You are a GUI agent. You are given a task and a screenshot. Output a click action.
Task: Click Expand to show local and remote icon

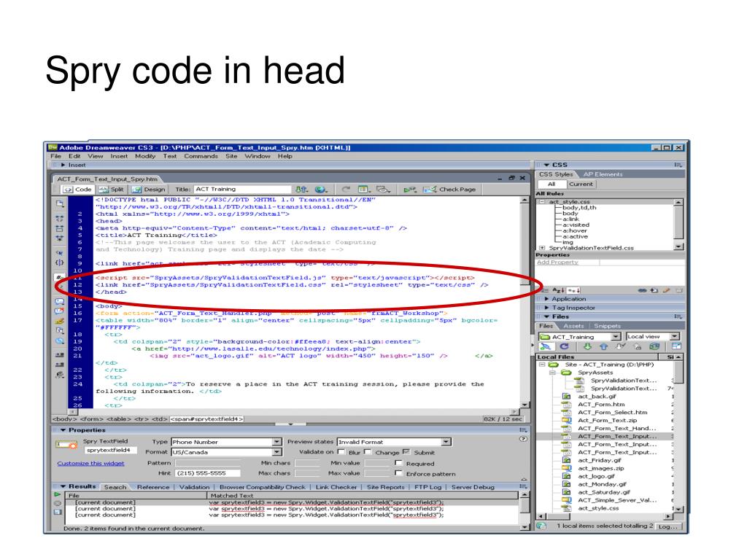tap(676, 346)
